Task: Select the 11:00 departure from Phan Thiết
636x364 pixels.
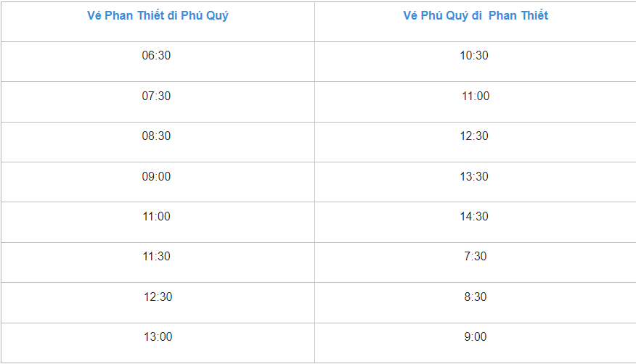Action: pyautogui.click(x=156, y=217)
